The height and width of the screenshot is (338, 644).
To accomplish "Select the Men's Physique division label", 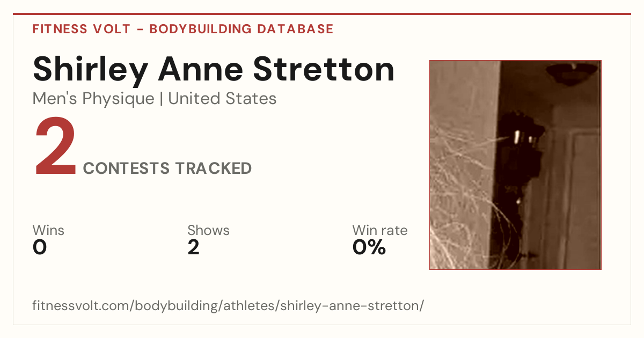I will 93,99.
